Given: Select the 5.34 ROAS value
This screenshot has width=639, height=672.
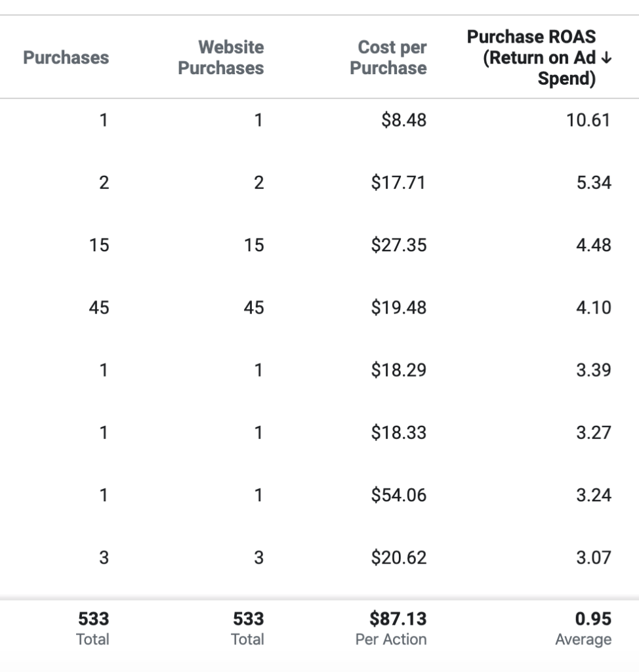Looking at the screenshot, I should coord(594,182).
